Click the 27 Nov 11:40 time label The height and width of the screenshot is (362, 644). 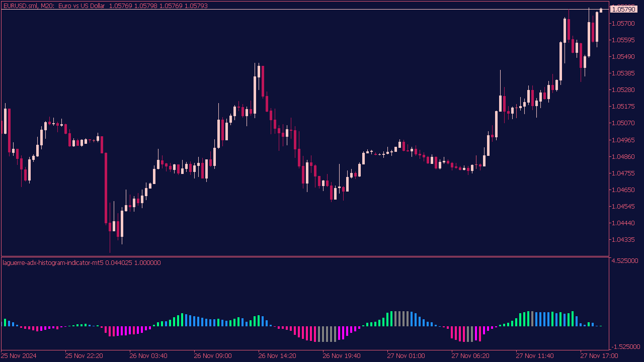tap(535, 355)
